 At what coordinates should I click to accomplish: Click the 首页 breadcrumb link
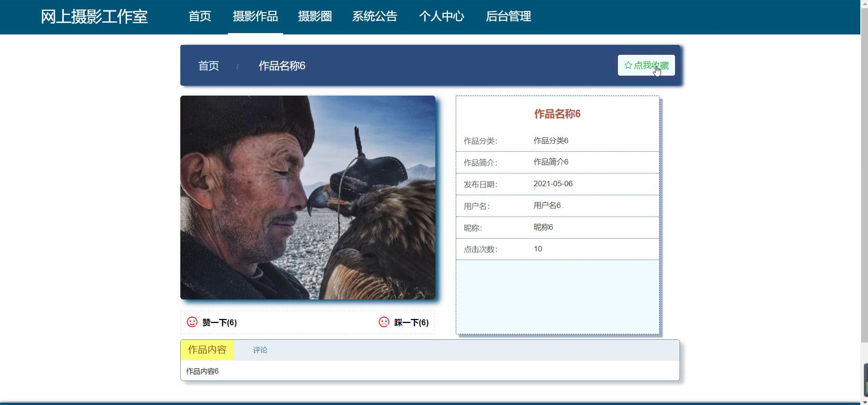[x=208, y=66]
